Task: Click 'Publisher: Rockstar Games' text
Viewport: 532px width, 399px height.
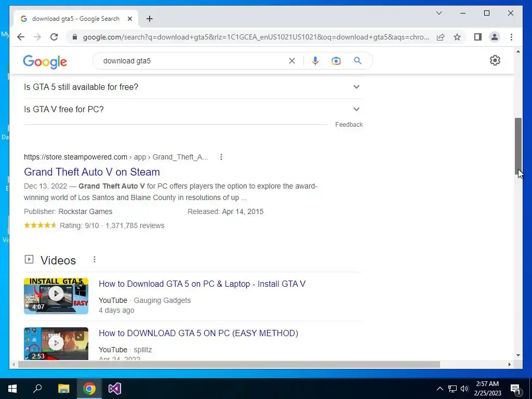Action: (68, 211)
